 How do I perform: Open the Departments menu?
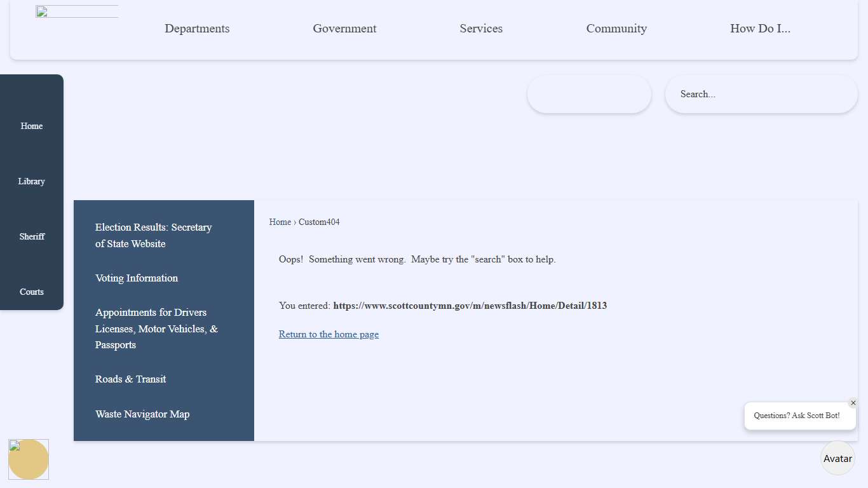click(x=197, y=29)
